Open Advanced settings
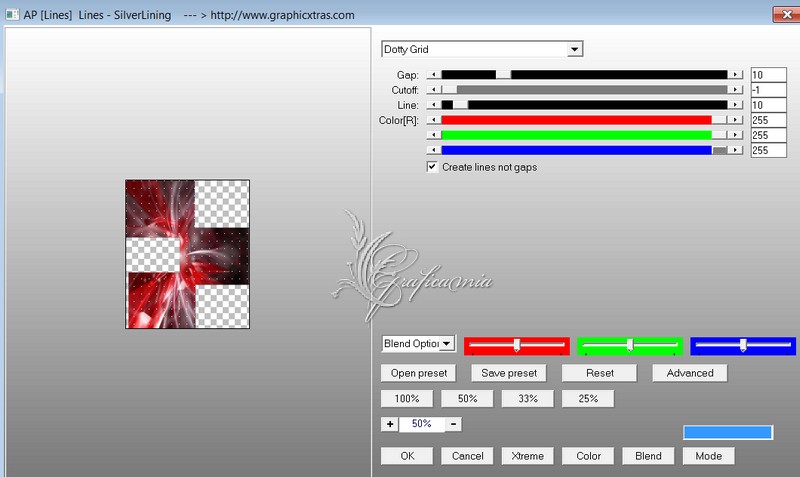 tap(690, 373)
